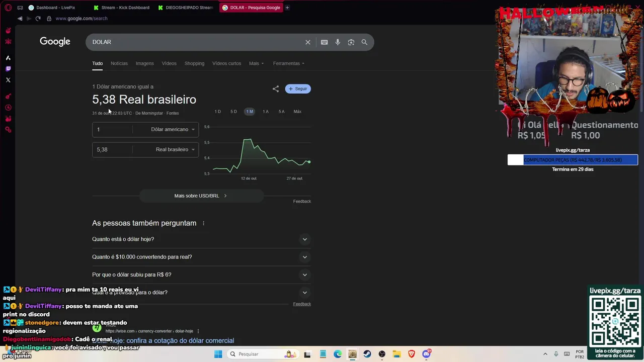Switch to Stream - Kick Dashboard tab
The image size is (644, 362).
point(122,8)
